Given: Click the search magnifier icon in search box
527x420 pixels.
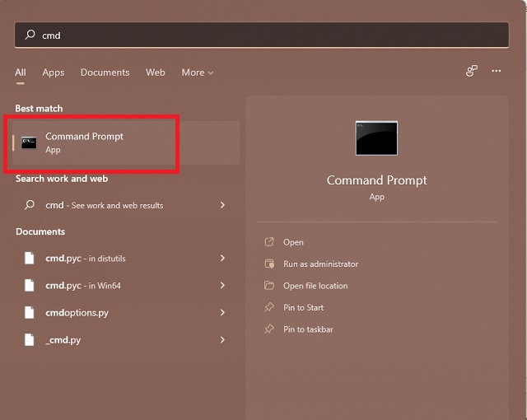Looking at the screenshot, I should click(30, 35).
